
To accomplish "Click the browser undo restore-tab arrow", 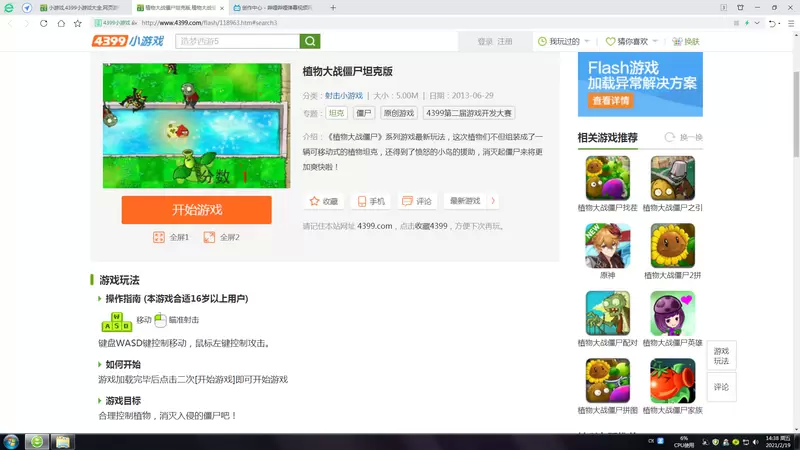I will coord(772,23).
